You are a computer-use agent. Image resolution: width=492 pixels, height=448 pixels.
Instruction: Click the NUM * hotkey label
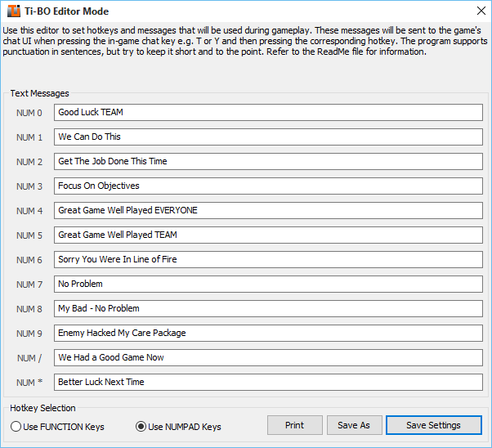[29, 383]
